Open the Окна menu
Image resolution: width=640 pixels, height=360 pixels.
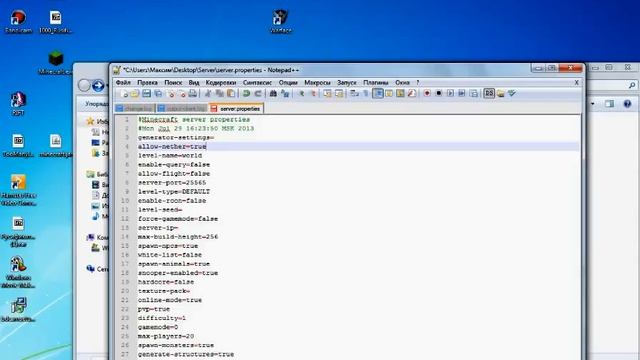pyautogui.click(x=402, y=82)
